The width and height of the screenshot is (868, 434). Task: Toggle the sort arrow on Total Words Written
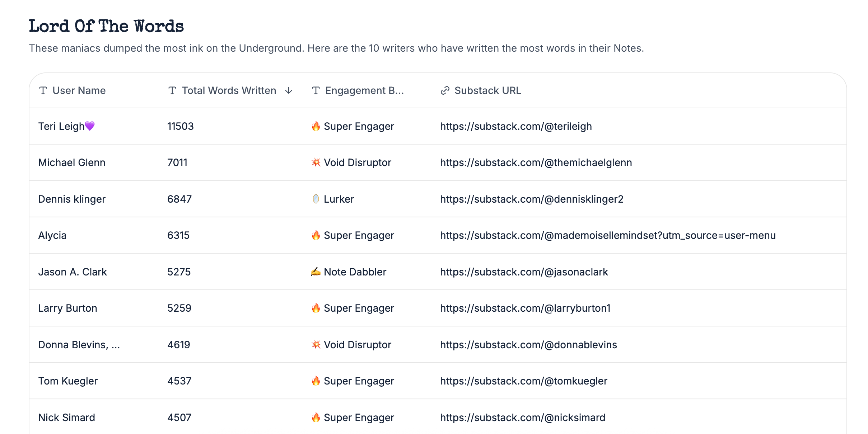click(x=289, y=91)
